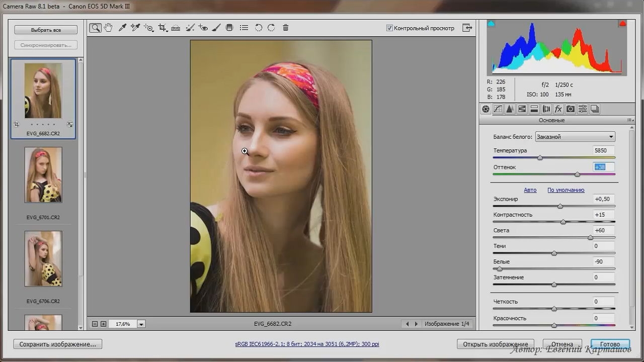Open the Snapshots tab
Viewport: 644px width, 362px height.
click(594, 109)
